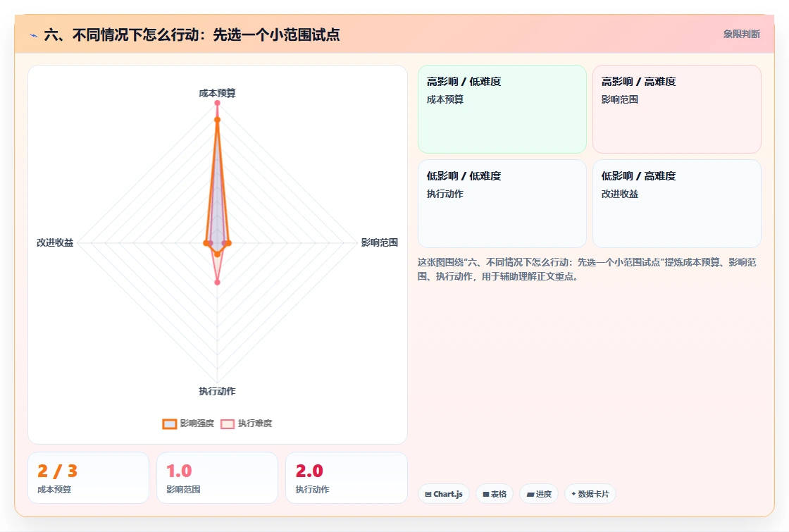
Task: Open the 高影响 / 低难度 quadrant card
Action: coord(502,109)
